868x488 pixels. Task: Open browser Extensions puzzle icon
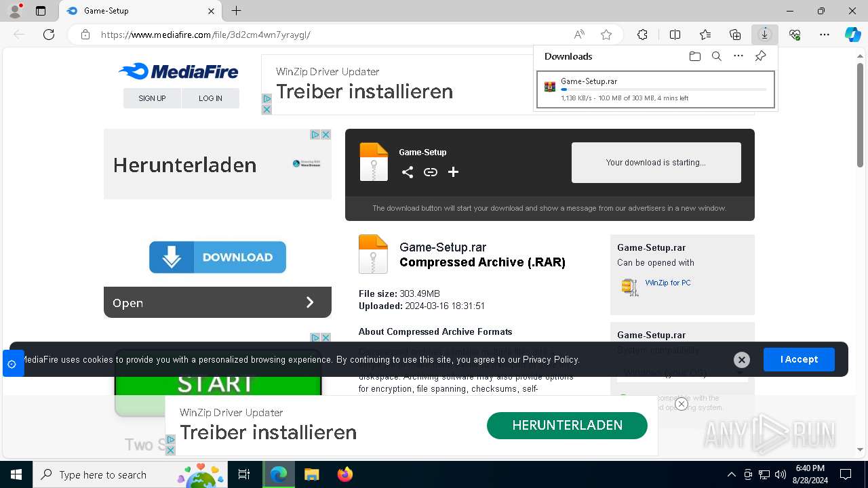(642, 35)
